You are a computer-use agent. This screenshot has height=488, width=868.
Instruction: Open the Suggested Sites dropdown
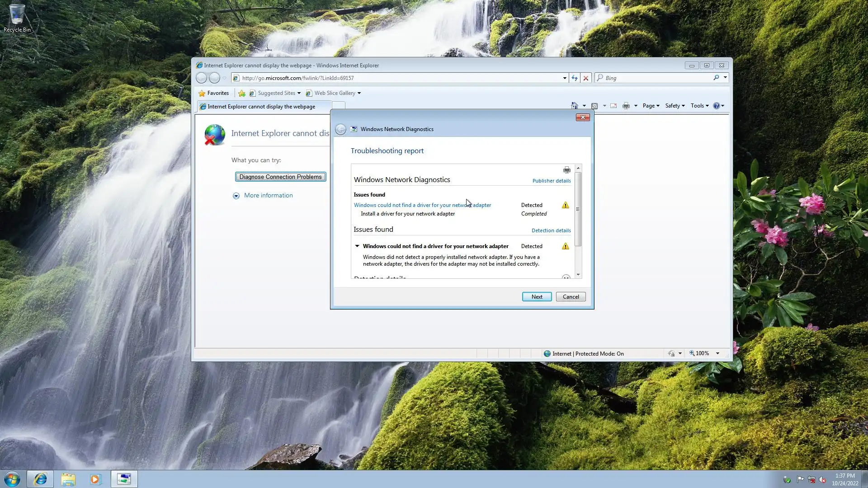tap(299, 94)
